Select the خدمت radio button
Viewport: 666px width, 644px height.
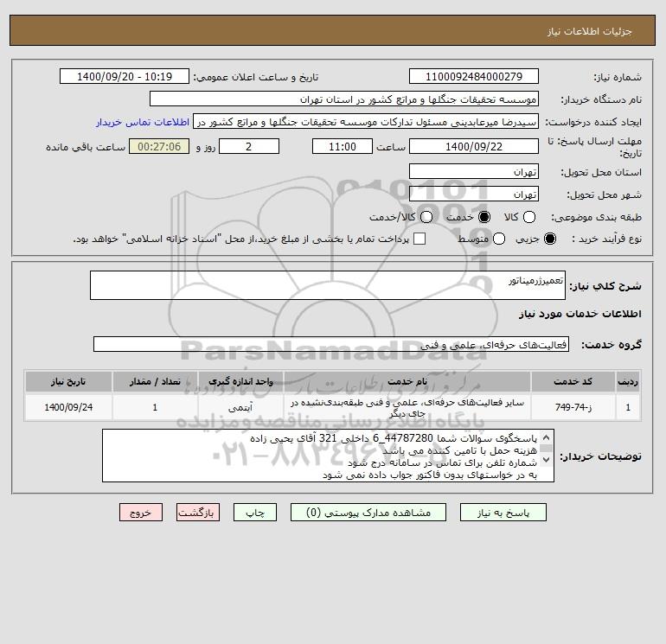tap(484, 217)
